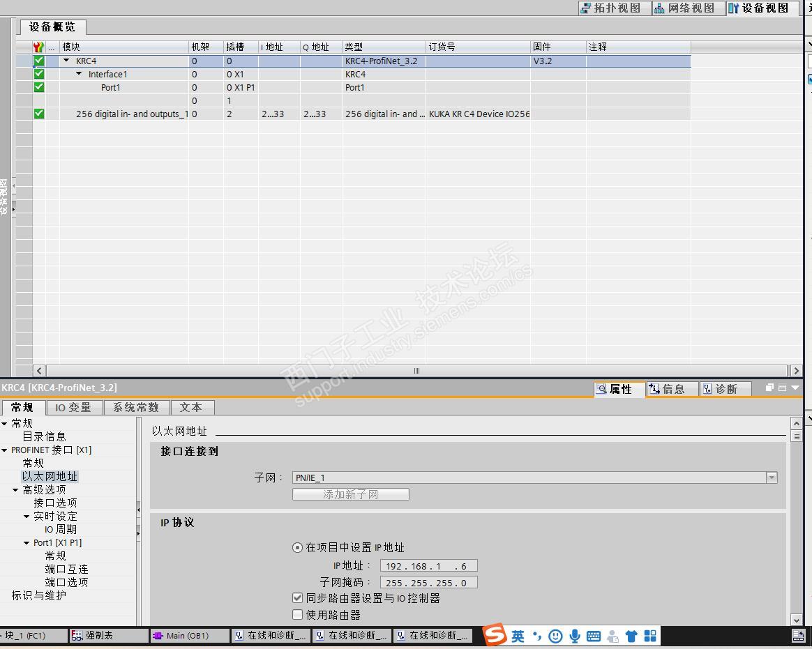
Task: Open Sogou emoji smiley panel
Action: coord(555,636)
